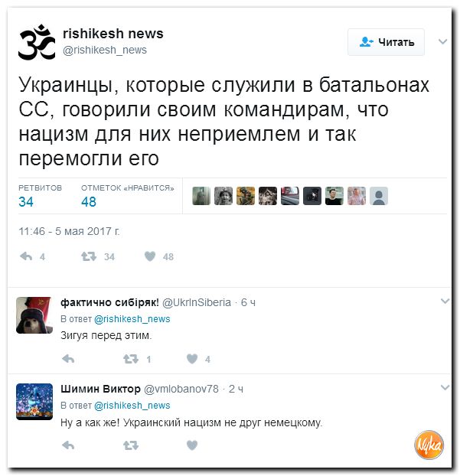The height and width of the screenshot is (476, 460).
Task: Reply to Шимин Виктор's comment
Action: (x=68, y=445)
